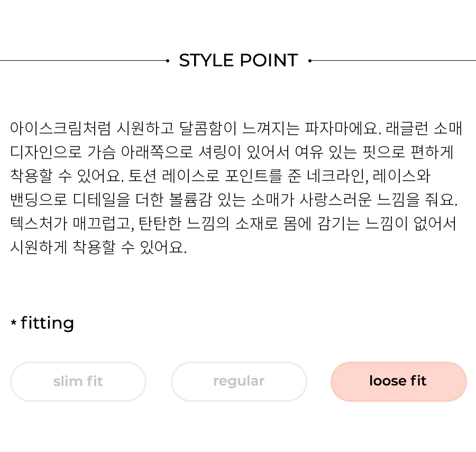Click the word 래글런 in description
The width and height of the screenshot is (476, 452).
407,128
